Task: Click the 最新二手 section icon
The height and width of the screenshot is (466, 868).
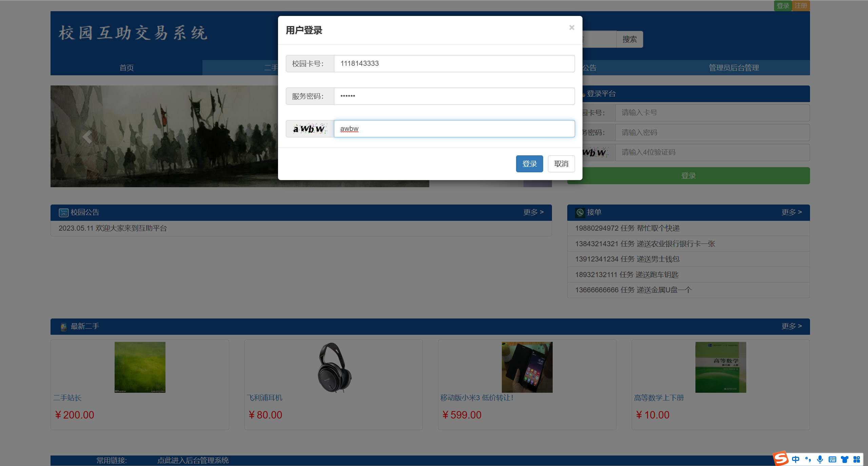Action: click(63, 326)
